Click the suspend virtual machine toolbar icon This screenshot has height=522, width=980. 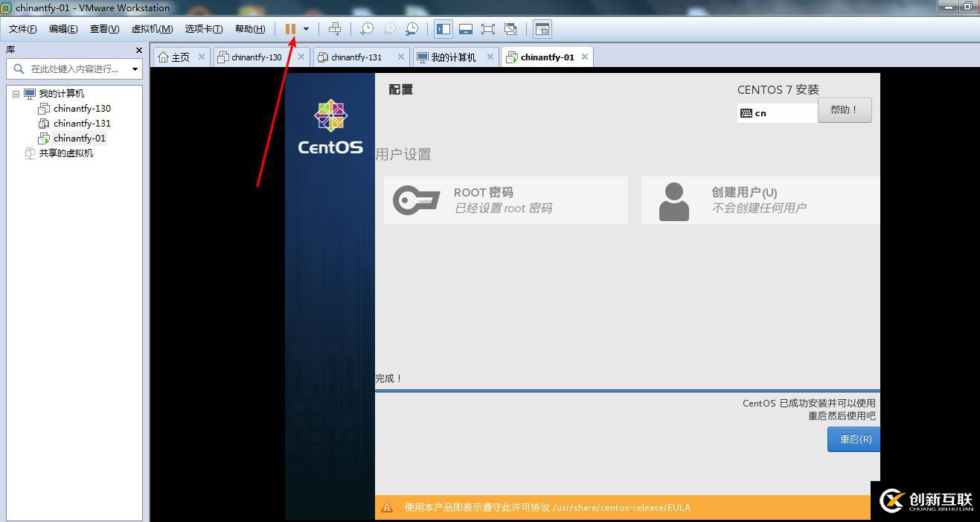(290, 29)
